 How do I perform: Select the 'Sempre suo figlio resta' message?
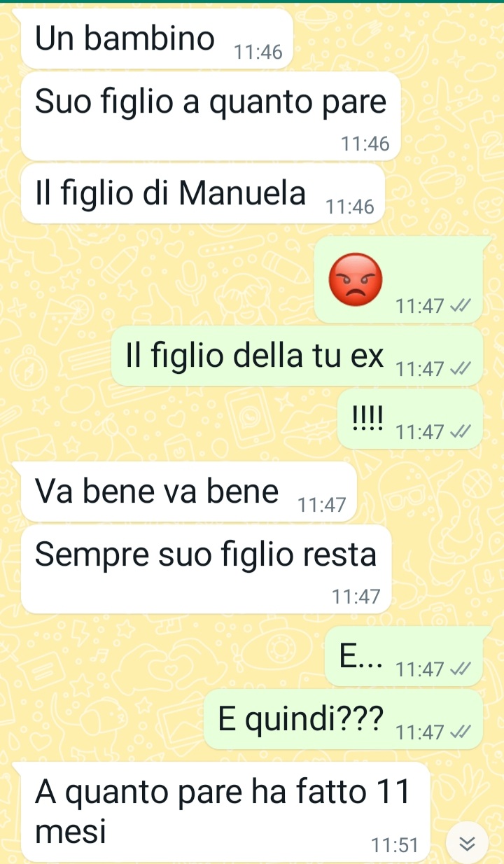[206, 569]
